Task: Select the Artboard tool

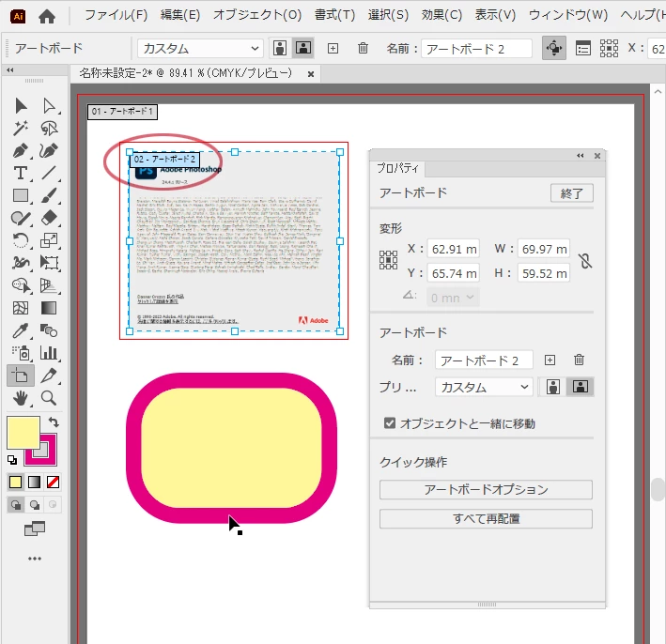Action: [21, 376]
